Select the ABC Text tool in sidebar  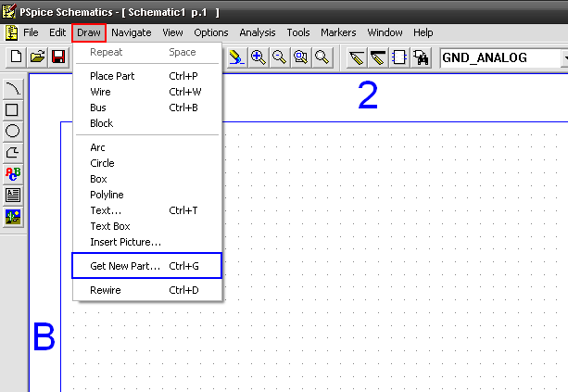pos(13,174)
